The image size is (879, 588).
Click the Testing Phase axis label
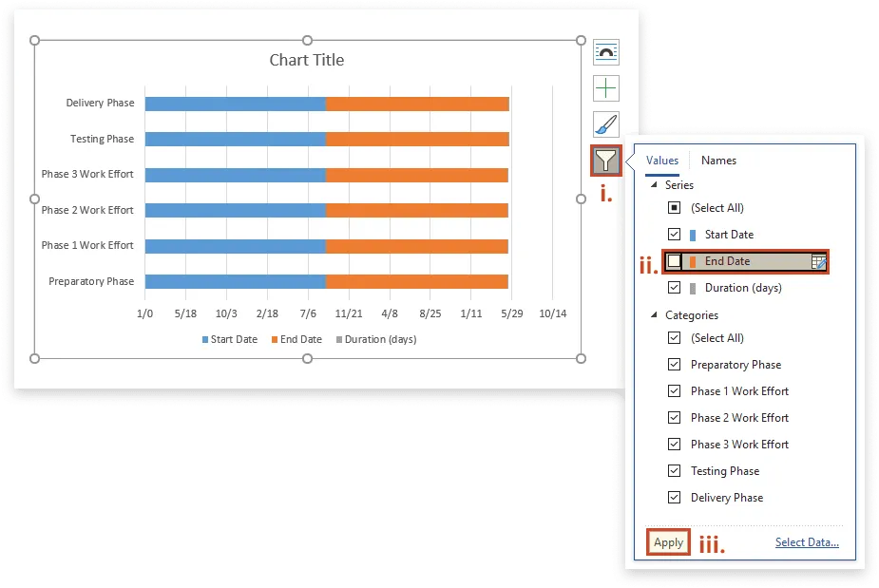coord(102,139)
